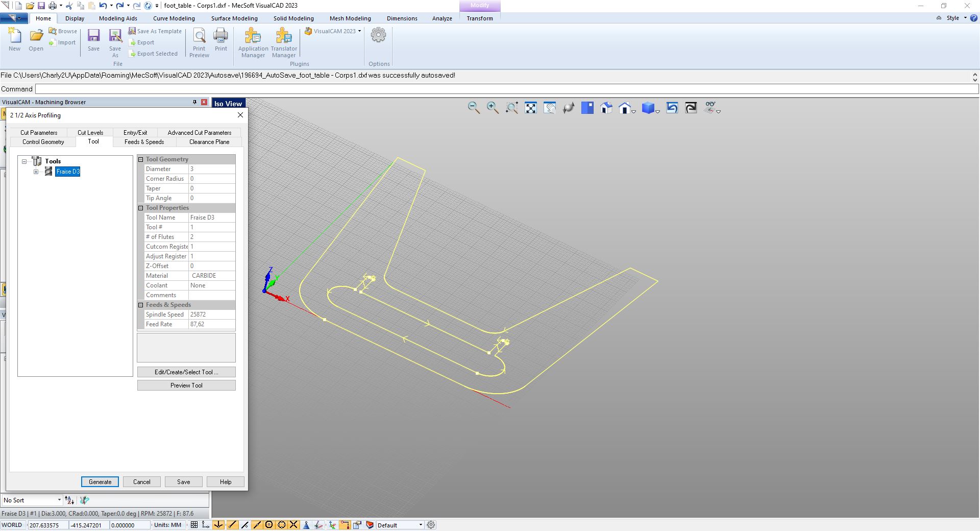Open the Feeds & Speeds dialog tab
The width and height of the screenshot is (980, 531).
pos(144,142)
